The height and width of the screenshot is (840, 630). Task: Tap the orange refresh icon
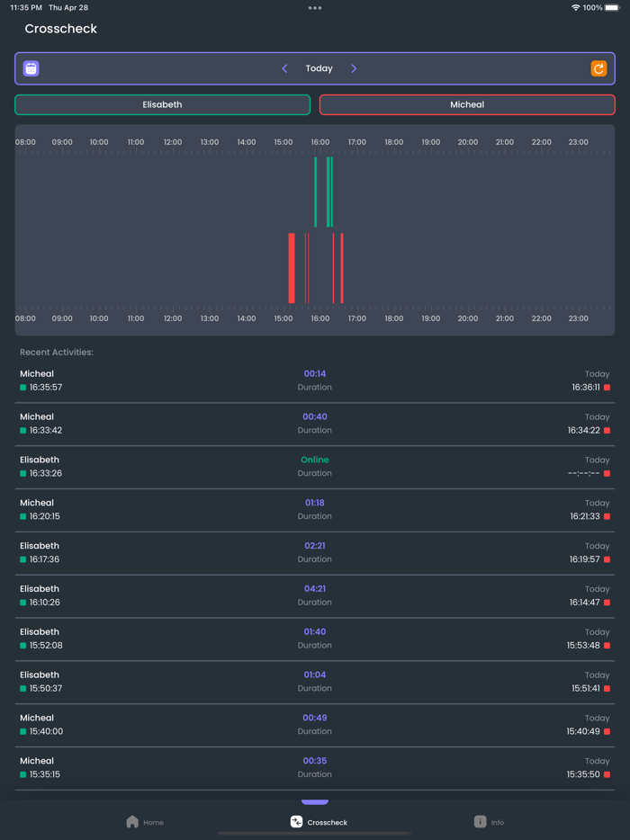(598, 68)
